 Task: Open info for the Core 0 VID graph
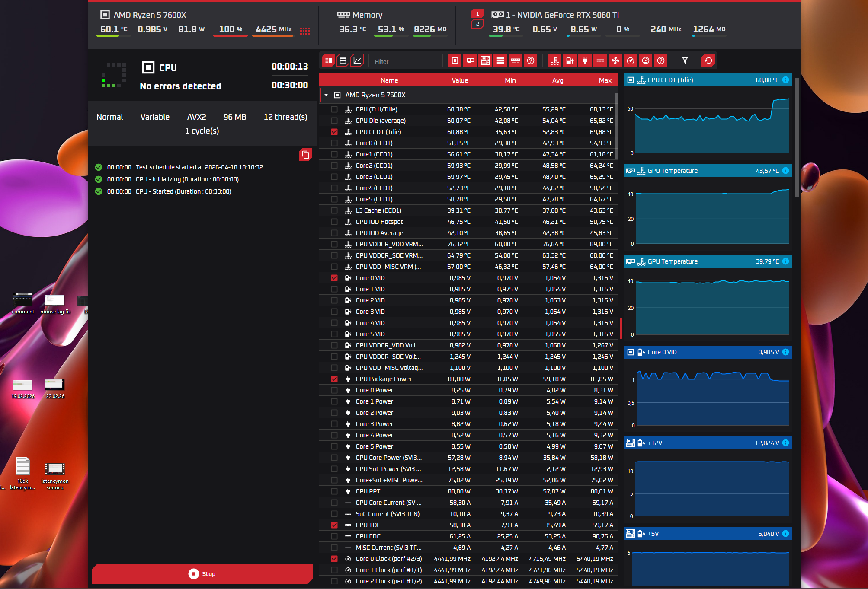[785, 352]
